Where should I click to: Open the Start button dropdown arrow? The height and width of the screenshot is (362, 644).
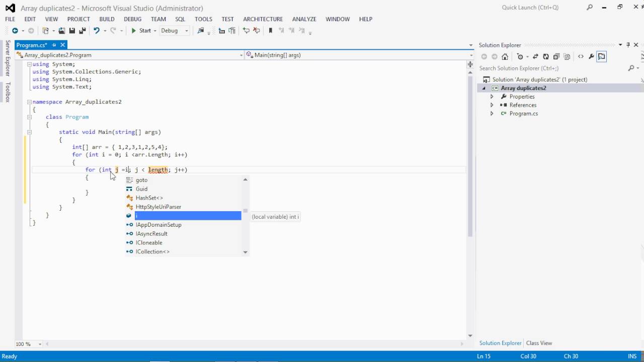pos(155,31)
